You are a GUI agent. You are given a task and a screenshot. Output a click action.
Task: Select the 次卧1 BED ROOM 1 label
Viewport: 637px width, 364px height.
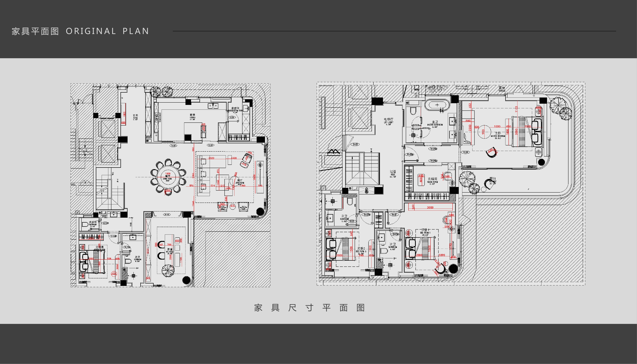425,232
